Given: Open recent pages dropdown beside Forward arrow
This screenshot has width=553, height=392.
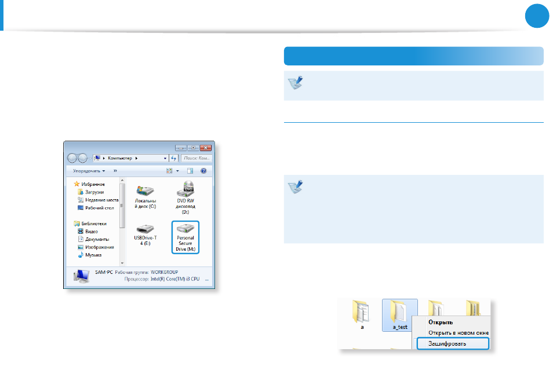Looking at the screenshot, I should click(90, 159).
